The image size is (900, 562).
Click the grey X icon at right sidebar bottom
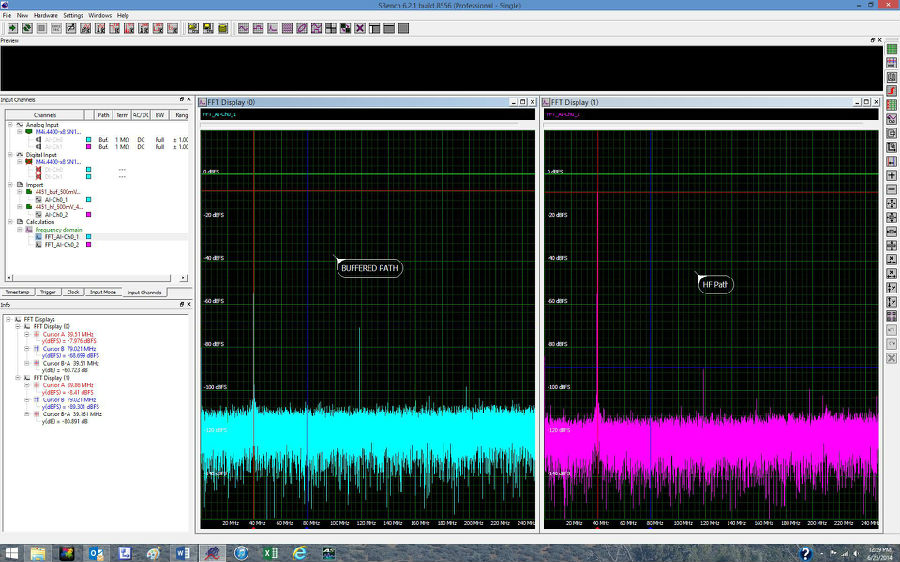pyautogui.click(x=891, y=358)
